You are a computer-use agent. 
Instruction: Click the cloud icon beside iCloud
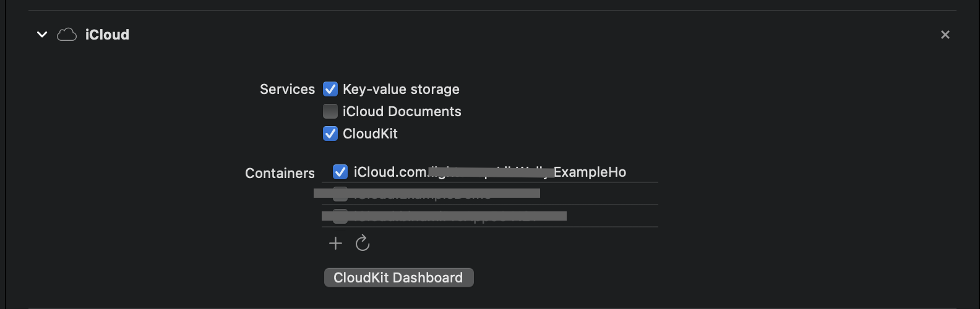click(67, 35)
